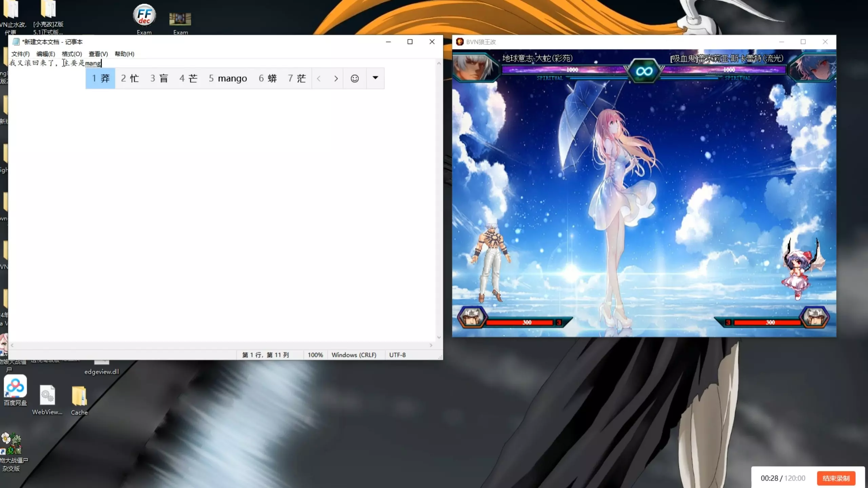Screen dimensions: 868x488
Task: Click Notepad horizontal scrollbar right arrow
Action: click(x=431, y=345)
